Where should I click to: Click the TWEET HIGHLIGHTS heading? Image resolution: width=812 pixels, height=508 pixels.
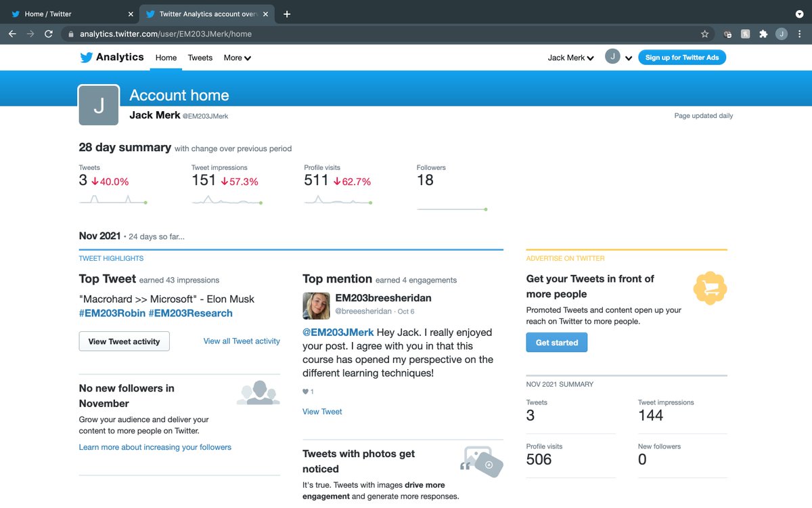(111, 258)
